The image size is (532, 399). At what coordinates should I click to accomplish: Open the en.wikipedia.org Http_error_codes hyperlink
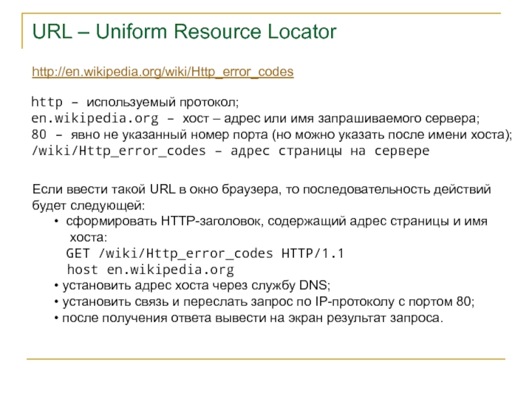click(x=163, y=72)
